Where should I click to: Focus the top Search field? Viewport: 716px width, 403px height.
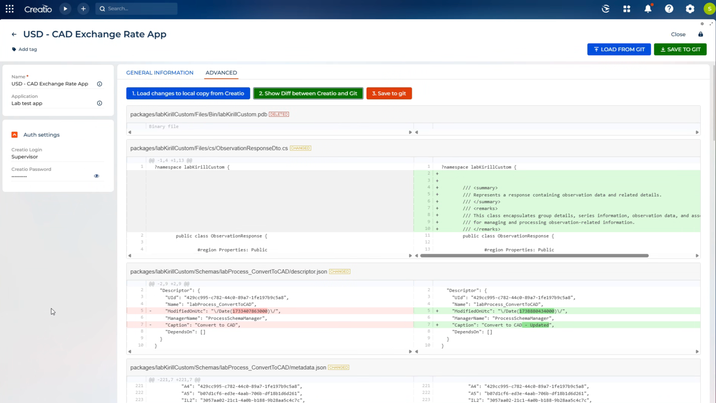click(x=137, y=9)
